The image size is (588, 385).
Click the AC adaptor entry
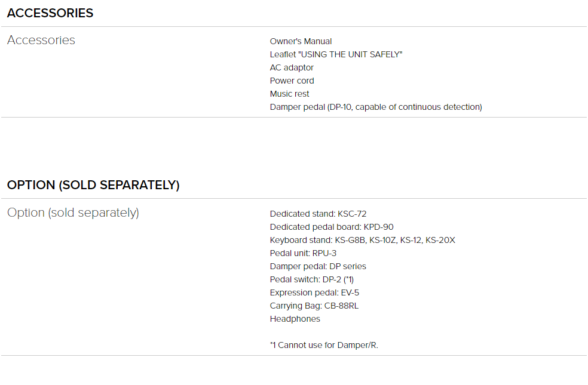[292, 67]
